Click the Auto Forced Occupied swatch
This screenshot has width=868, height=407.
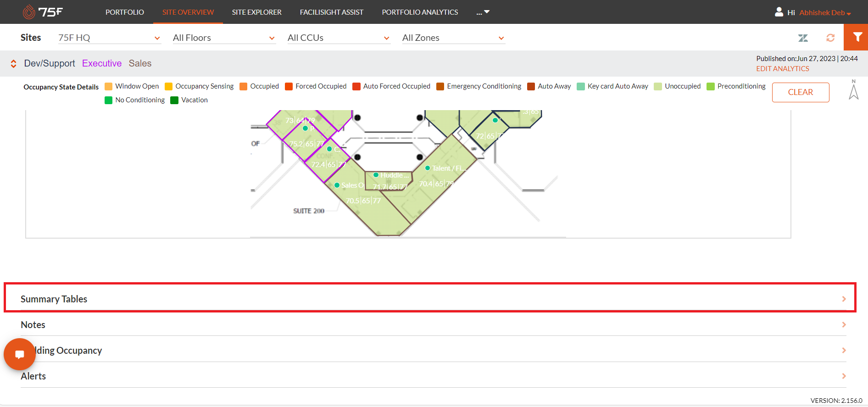[x=356, y=86]
